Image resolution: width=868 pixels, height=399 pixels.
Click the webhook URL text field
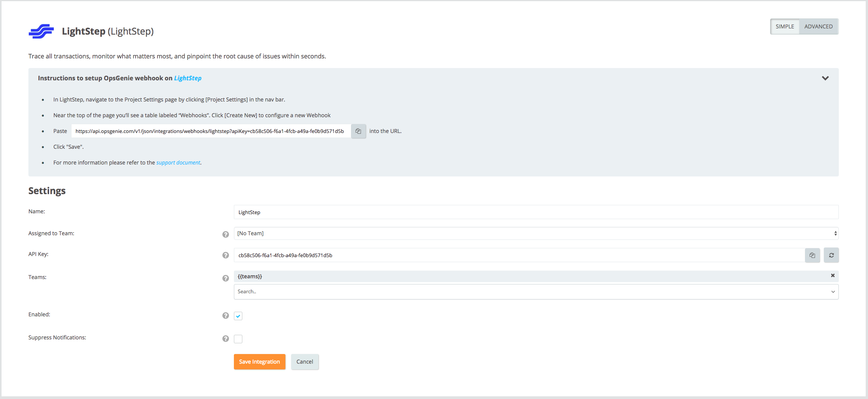[x=211, y=131]
